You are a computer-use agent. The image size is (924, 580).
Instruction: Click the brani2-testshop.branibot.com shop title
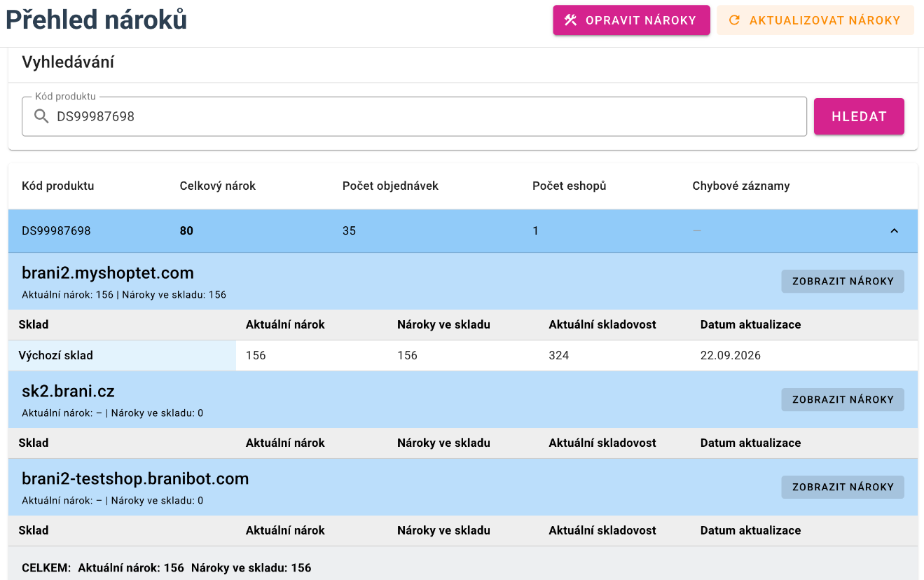[135, 478]
